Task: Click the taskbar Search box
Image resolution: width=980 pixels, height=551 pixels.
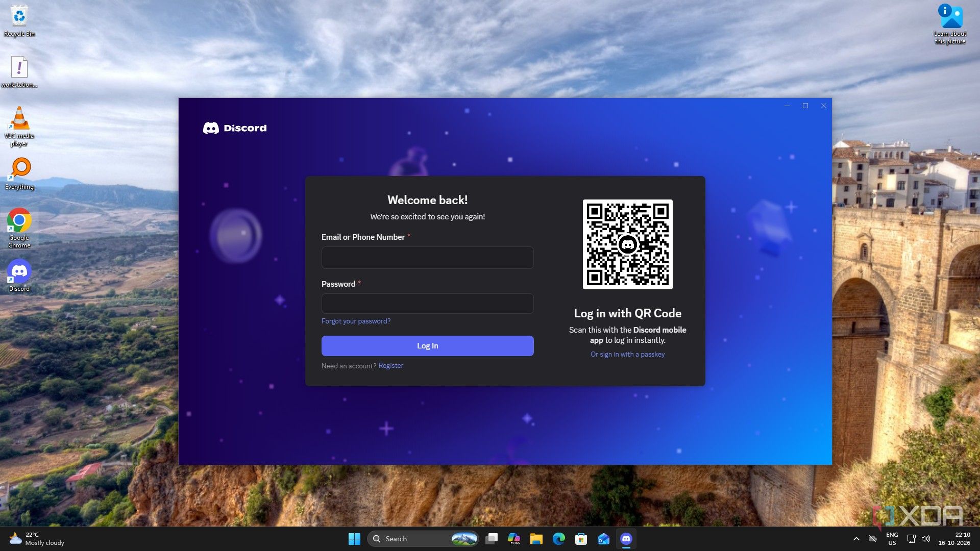Action: tap(423, 539)
